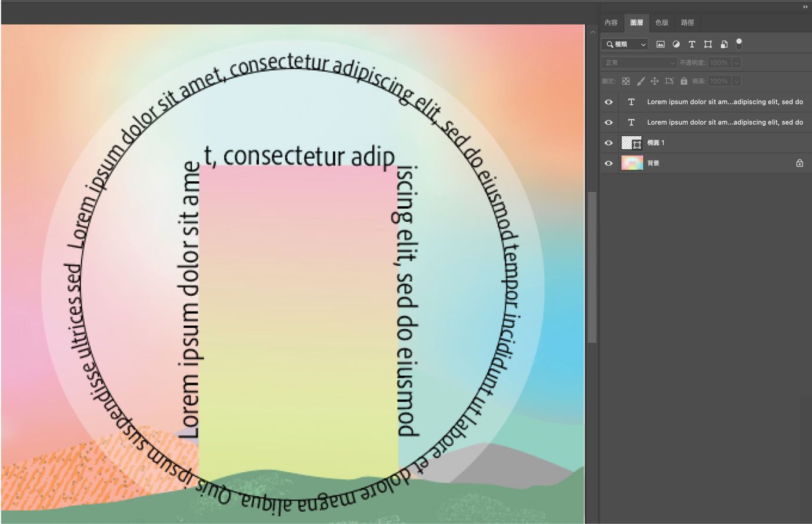Hide the 背景 layer with eye icon
The image size is (812, 524).
pyautogui.click(x=608, y=163)
